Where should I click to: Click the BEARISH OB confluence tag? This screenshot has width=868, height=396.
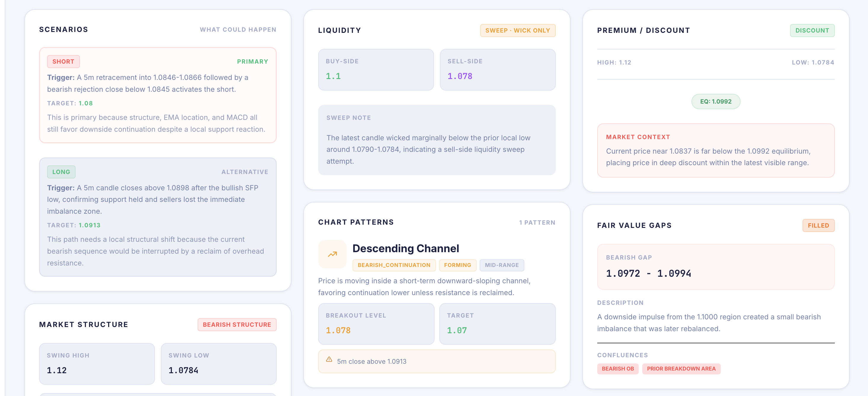pos(618,368)
